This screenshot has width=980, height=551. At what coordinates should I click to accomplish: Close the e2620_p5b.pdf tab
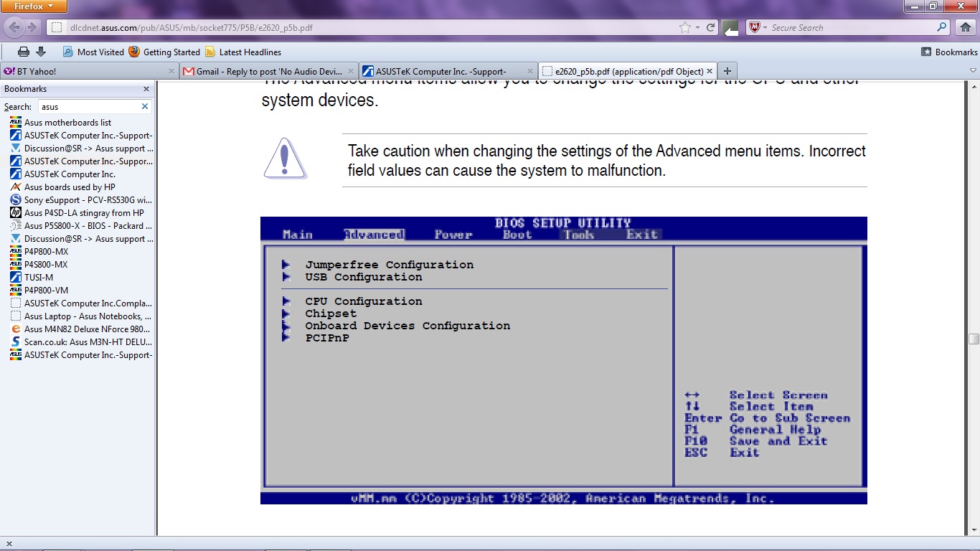(x=710, y=71)
